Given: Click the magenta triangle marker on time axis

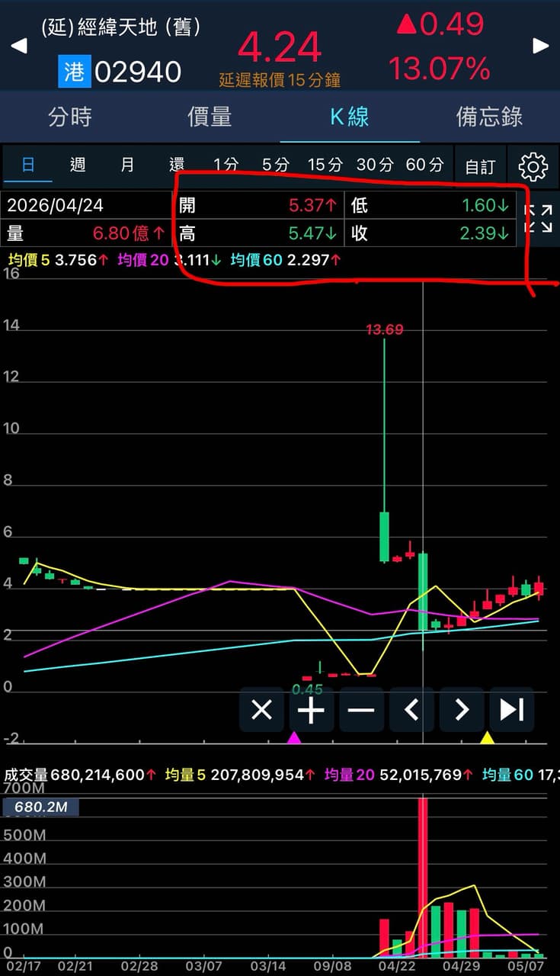Looking at the screenshot, I should (294, 738).
